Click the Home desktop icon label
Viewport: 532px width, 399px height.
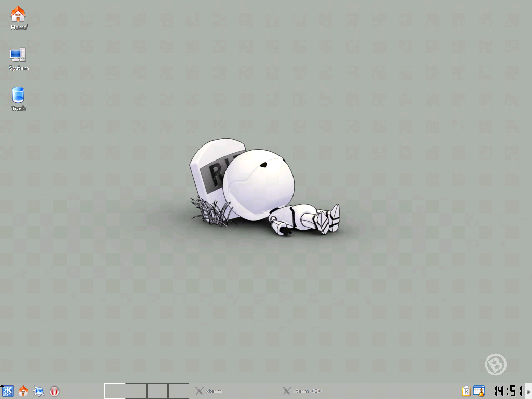(19, 28)
